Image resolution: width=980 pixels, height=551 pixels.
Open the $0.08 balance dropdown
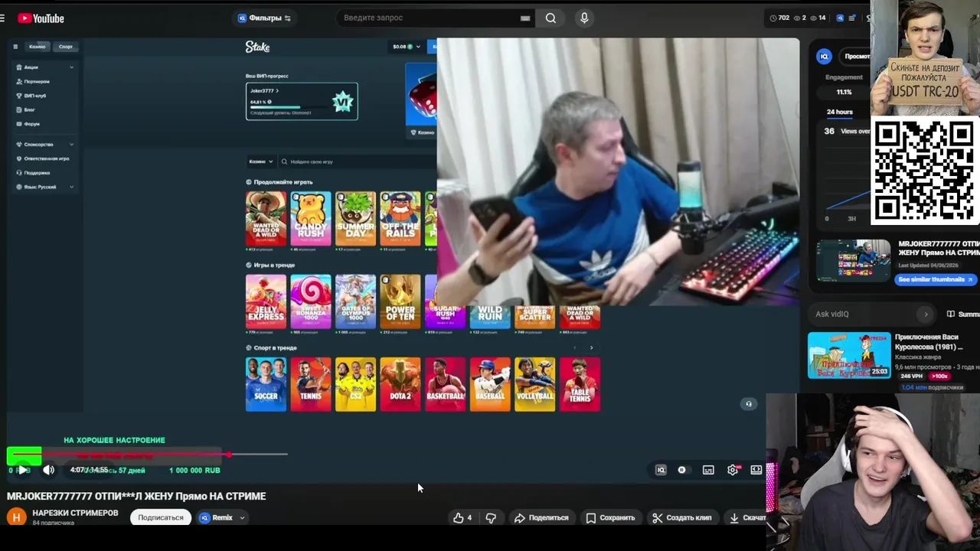pyautogui.click(x=407, y=47)
